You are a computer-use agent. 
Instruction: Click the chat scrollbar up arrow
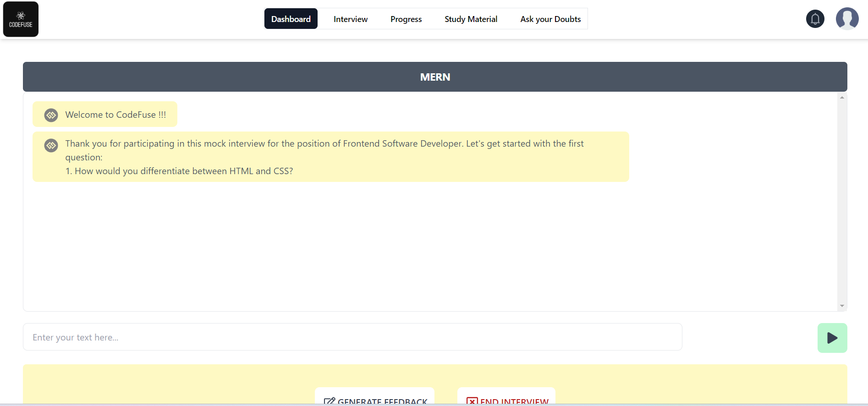tap(842, 98)
